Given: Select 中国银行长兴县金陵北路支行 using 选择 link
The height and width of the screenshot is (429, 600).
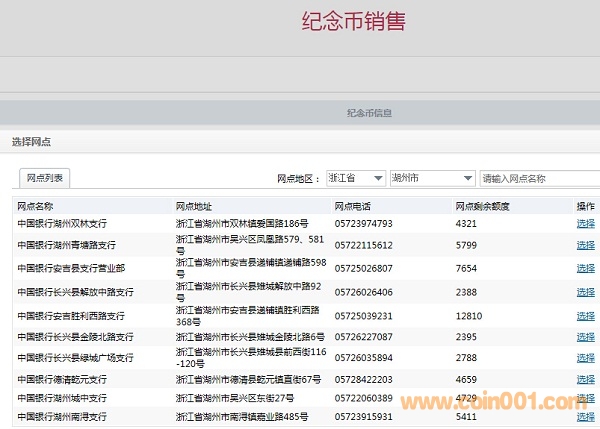Looking at the screenshot, I should 585,337.
